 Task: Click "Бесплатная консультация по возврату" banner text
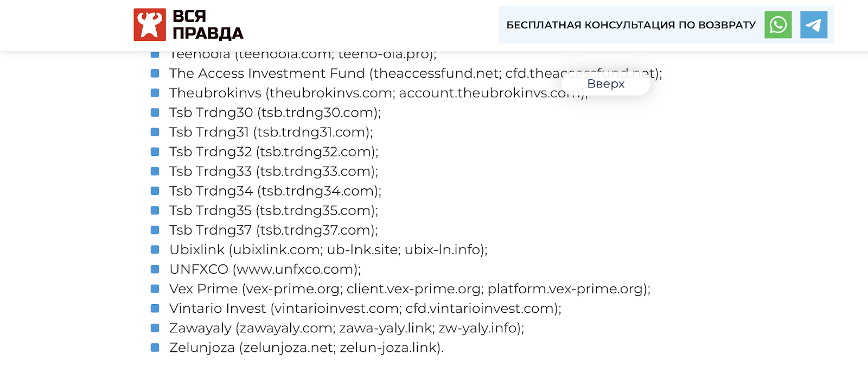631,25
